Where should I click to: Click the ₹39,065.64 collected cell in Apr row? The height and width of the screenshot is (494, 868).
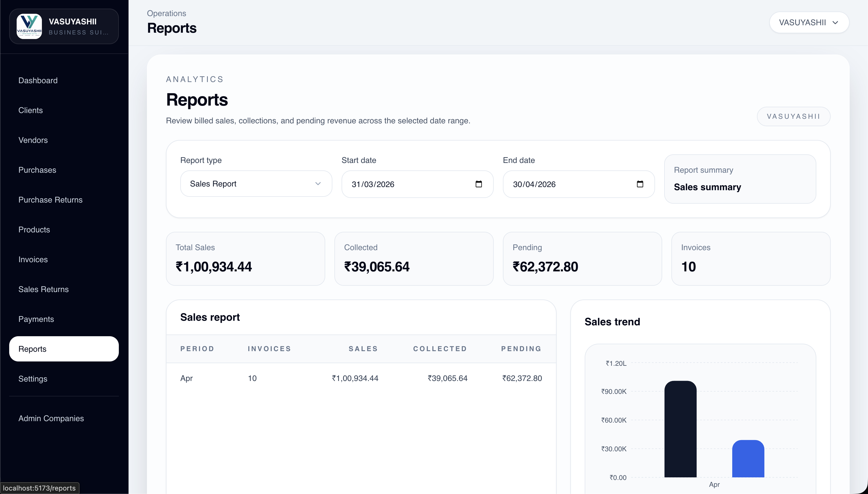[447, 378]
